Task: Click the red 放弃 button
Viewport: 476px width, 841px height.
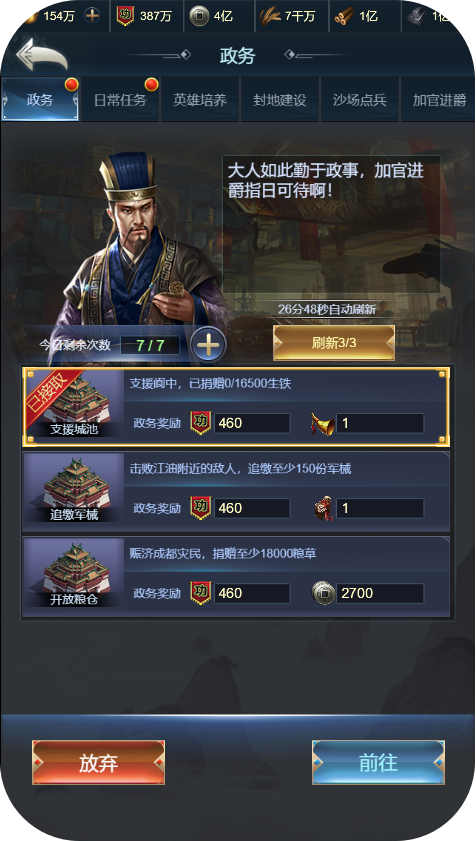Action: [x=98, y=763]
